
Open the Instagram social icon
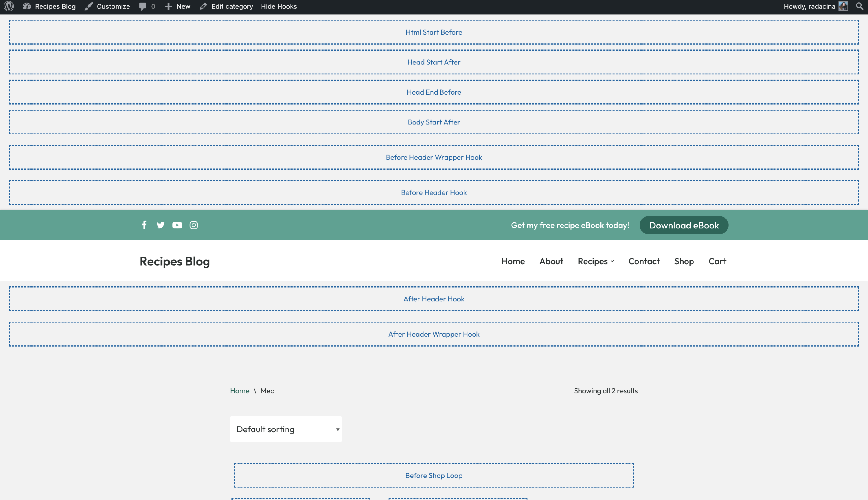pos(194,225)
